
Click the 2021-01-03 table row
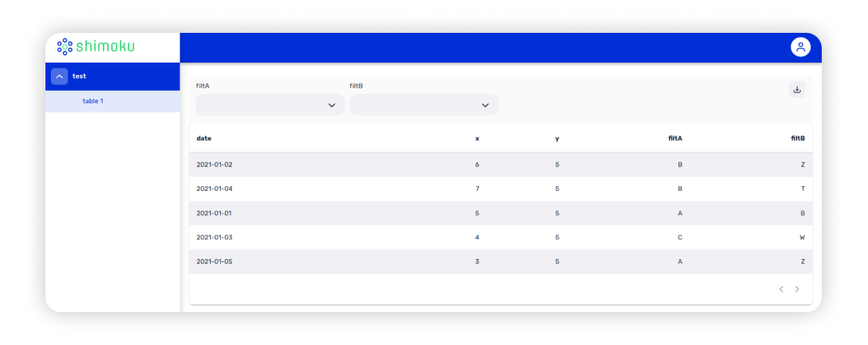(501, 238)
